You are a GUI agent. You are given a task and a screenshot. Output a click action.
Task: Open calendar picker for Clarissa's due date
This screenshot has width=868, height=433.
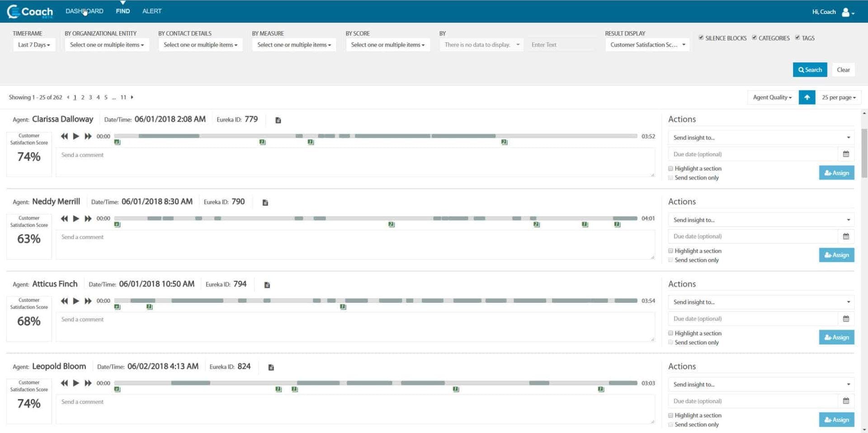(x=846, y=154)
